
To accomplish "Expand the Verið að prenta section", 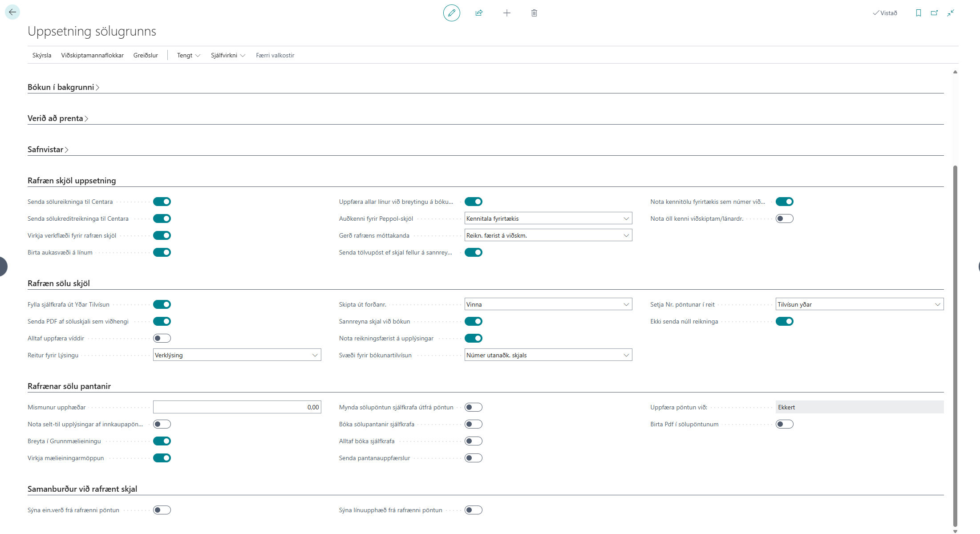I will pyautogui.click(x=58, y=118).
